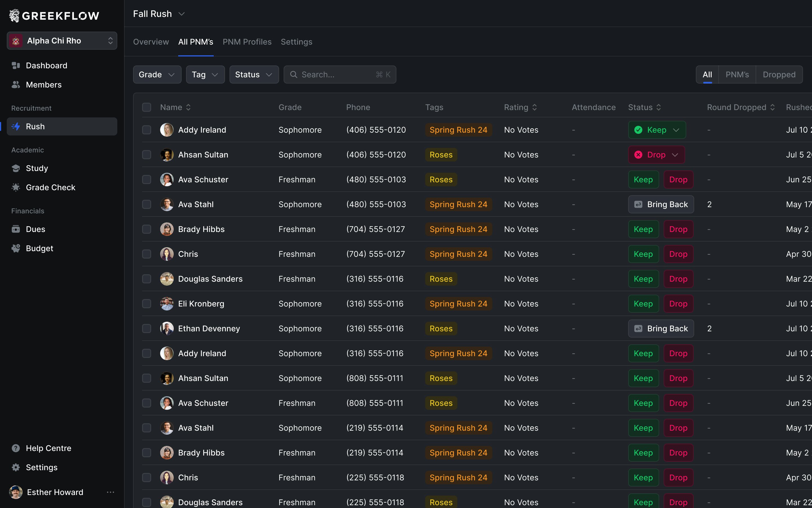Click Keep for Eli Kronberg
Viewport: 812px width, 508px height.
pyautogui.click(x=643, y=304)
